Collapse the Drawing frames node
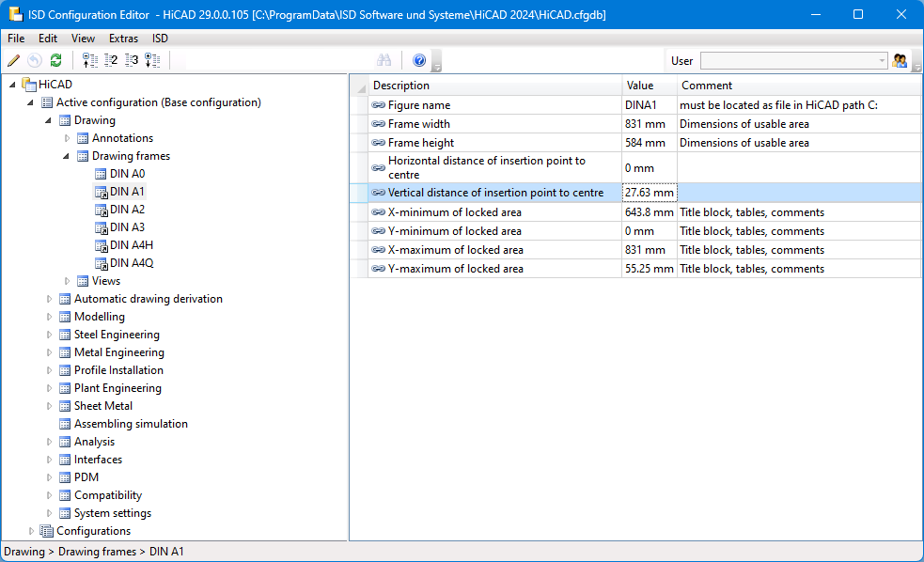This screenshot has height=562, width=924. point(66,156)
